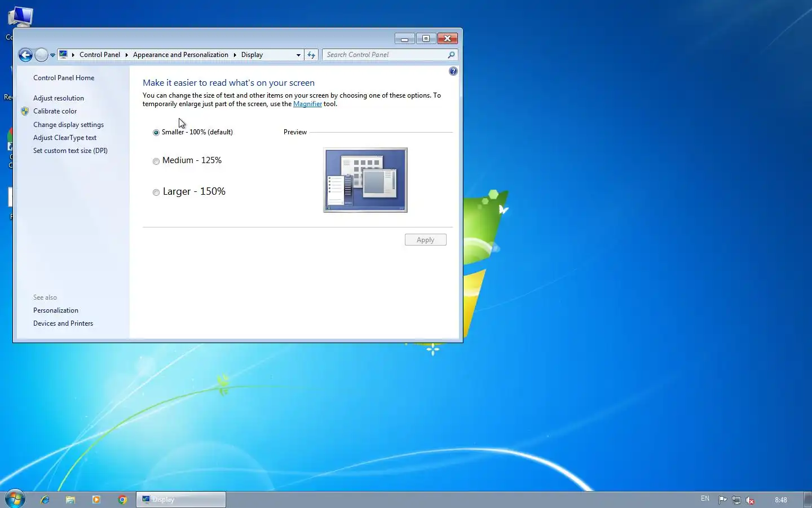Click the 8:48 clock in tray
Image resolution: width=812 pixels, height=508 pixels.
pos(781,500)
